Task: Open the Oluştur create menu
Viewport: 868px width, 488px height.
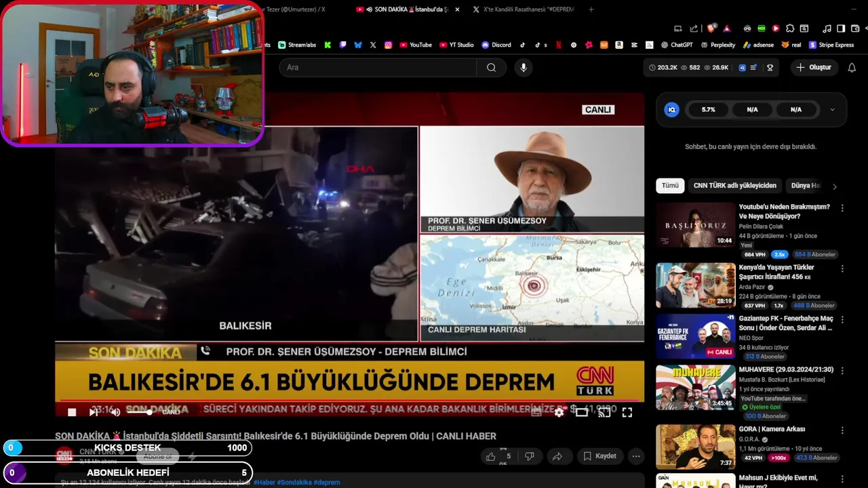Action: 814,67
